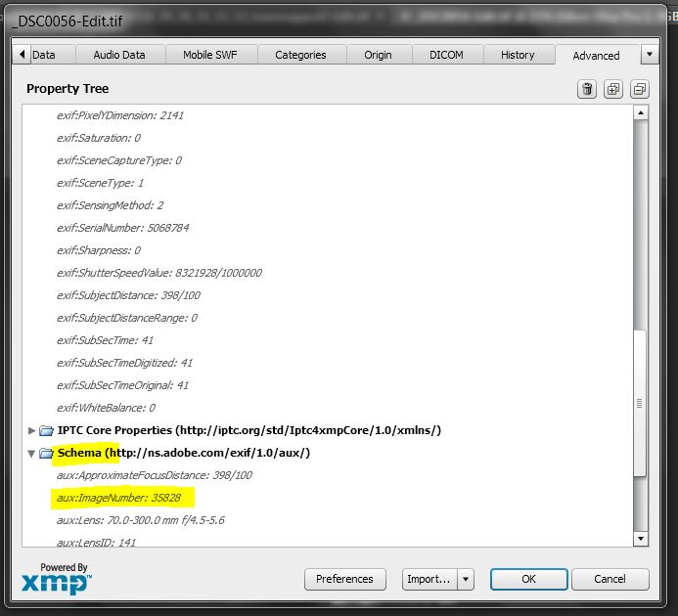678x616 pixels.
Task: Expand the IPTC Core Properties node
Action: [32, 430]
